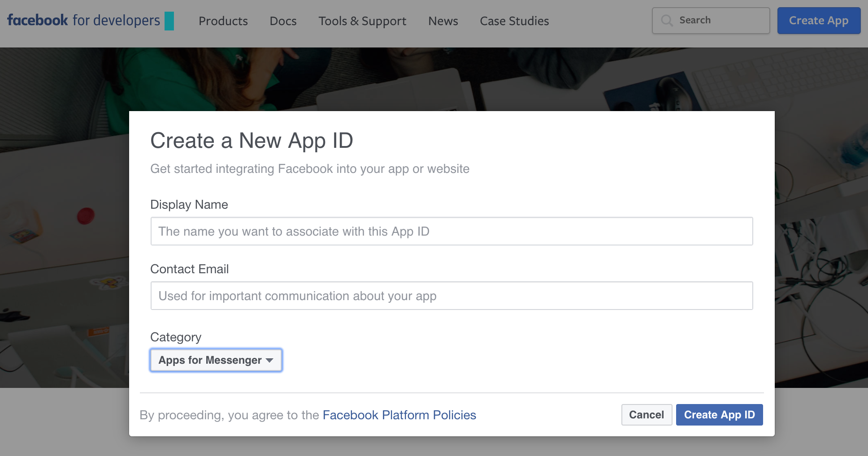Click the Create a New App ID heading
Viewport: 868px width, 456px height.
(252, 141)
